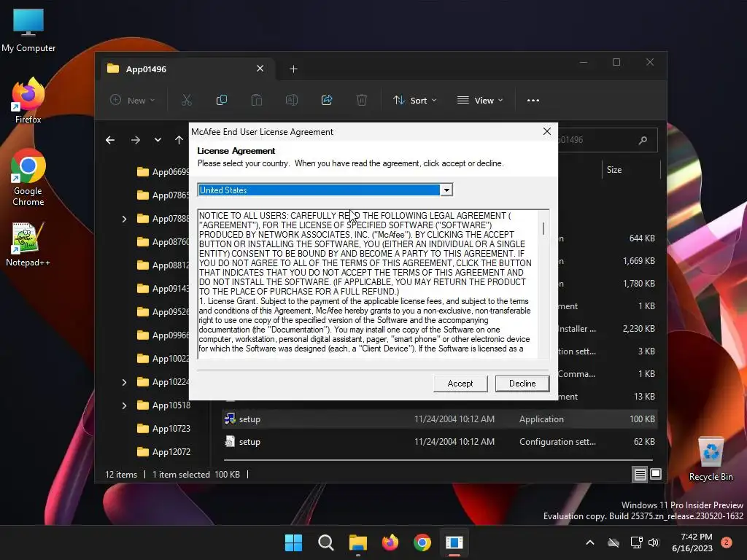Open the View dropdown

480,101
